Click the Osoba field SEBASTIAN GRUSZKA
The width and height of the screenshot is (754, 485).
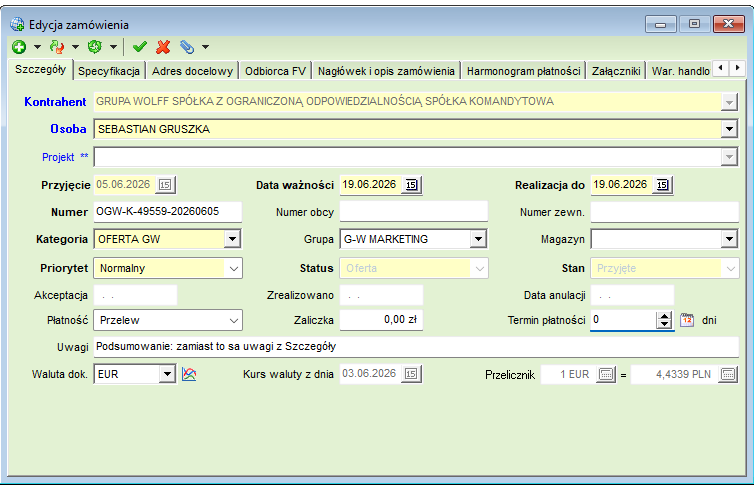tap(407, 129)
